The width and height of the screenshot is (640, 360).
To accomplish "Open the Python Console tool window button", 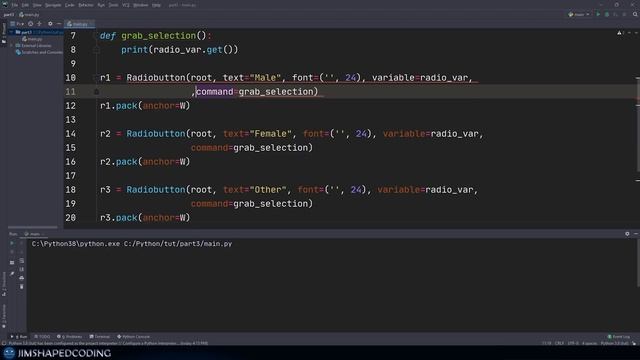I will pos(134,337).
